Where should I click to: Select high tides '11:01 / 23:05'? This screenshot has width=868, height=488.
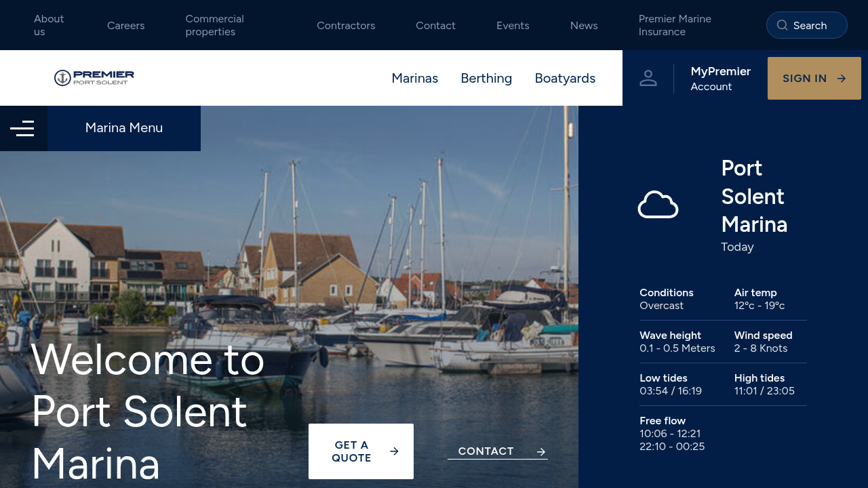pyautogui.click(x=764, y=391)
